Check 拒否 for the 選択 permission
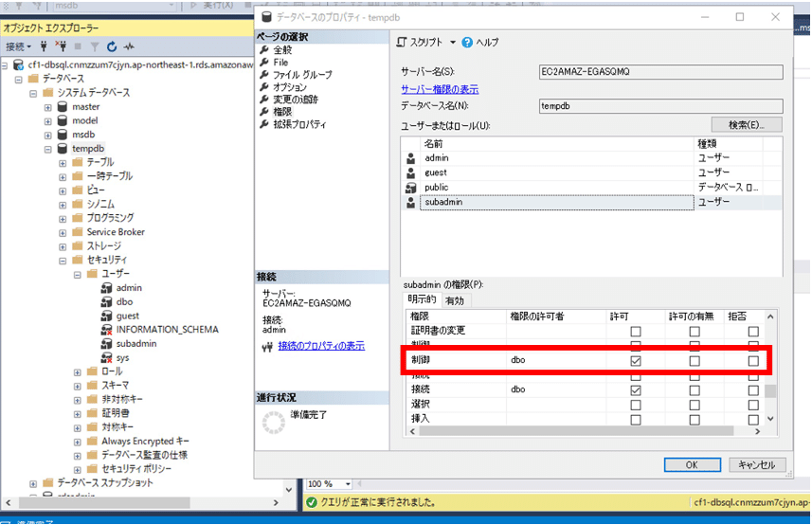The width and height of the screenshot is (812, 525). pyautogui.click(x=753, y=405)
